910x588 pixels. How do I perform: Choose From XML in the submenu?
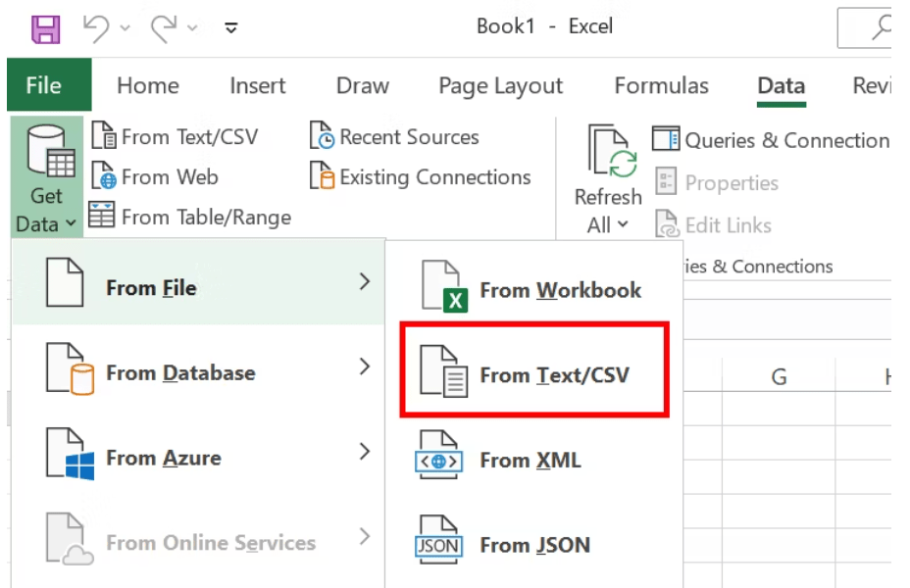(x=533, y=456)
